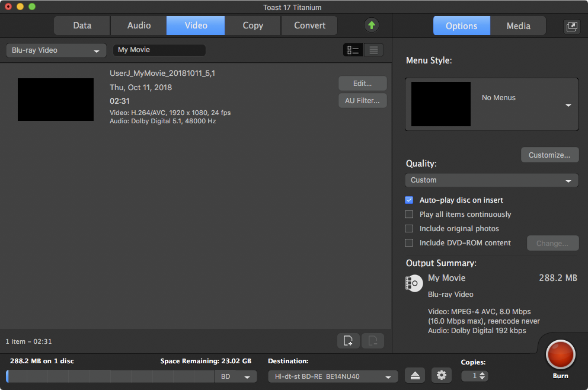
Task: Switch to the Audio tab
Action: click(x=139, y=25)
